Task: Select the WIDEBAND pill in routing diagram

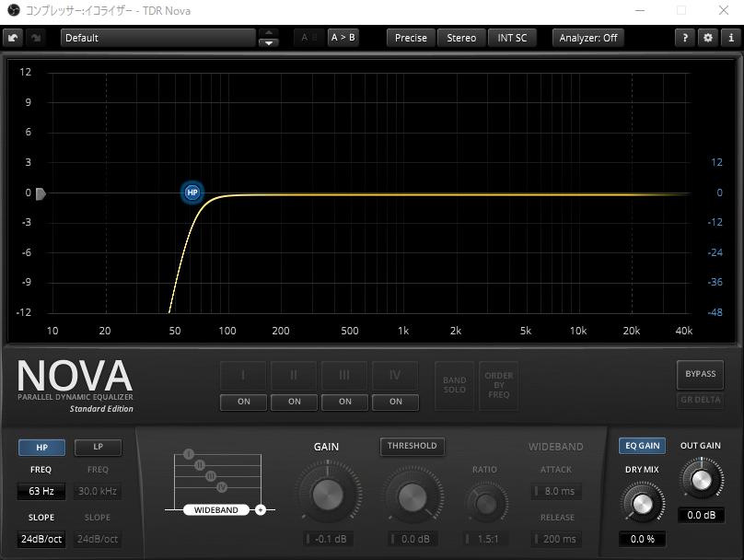Action: click(216, 509)
